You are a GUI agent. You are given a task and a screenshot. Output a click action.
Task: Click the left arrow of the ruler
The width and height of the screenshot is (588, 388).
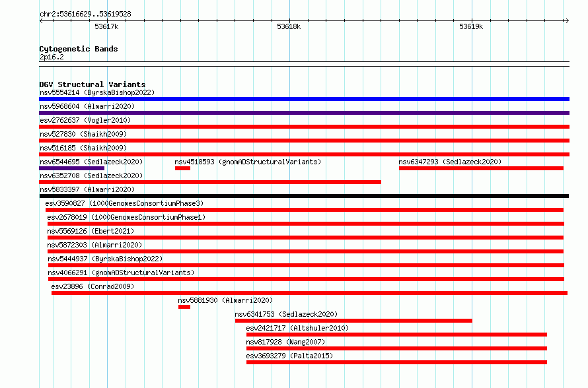[x=42, y=20]
